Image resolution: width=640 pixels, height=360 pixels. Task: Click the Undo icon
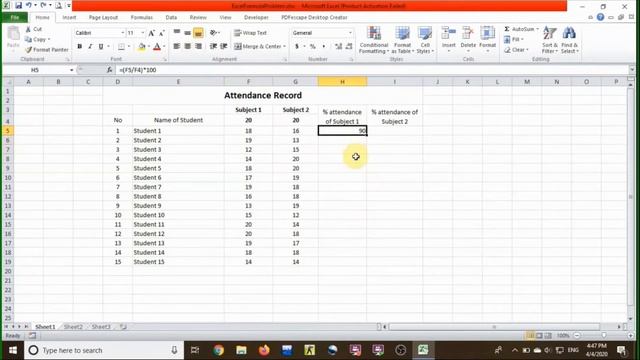click(x=29, y=5)
